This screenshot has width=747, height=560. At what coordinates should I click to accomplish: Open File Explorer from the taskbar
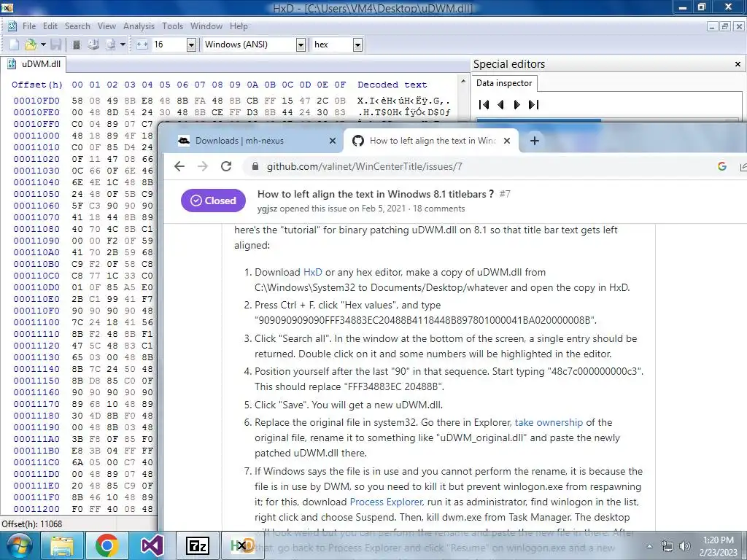[x=62, y=545]
